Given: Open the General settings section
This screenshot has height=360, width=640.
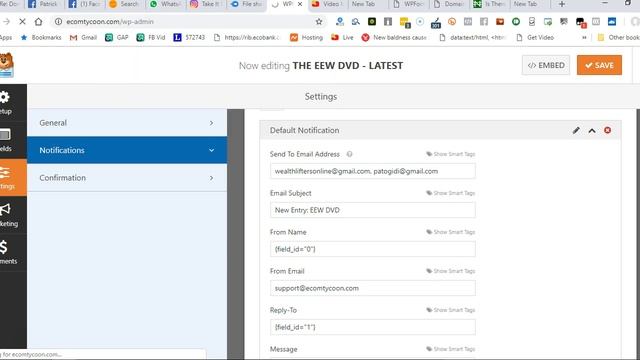Looking at the screenshot, I should click(x=127, y=123).
